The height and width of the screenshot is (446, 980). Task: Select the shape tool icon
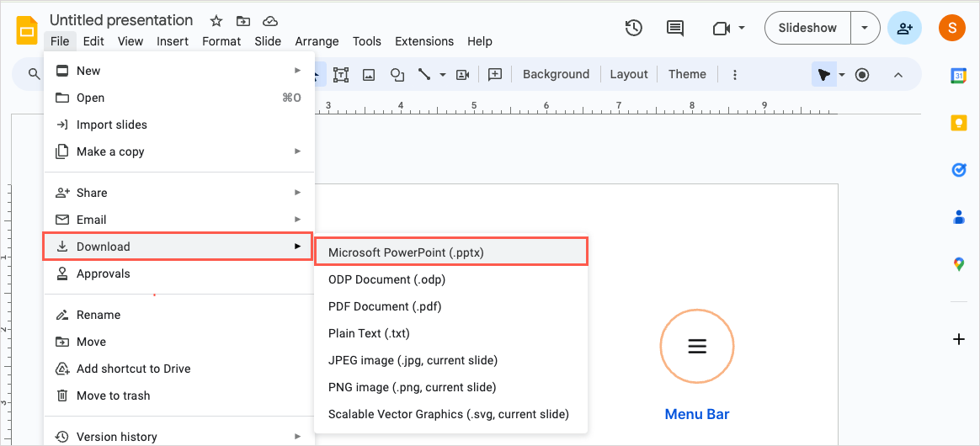coord(397,74)
